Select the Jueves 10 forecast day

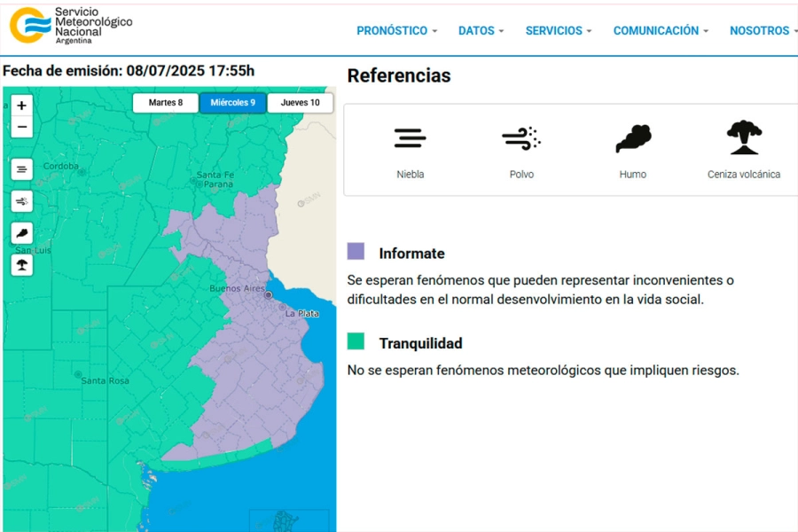300,103
